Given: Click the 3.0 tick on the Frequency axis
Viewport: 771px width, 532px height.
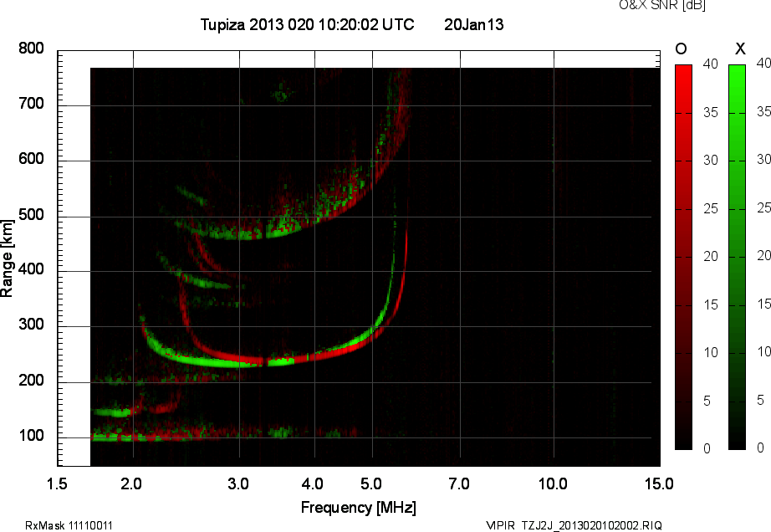Looking at the screenshot, I should [x=238, y=483].
